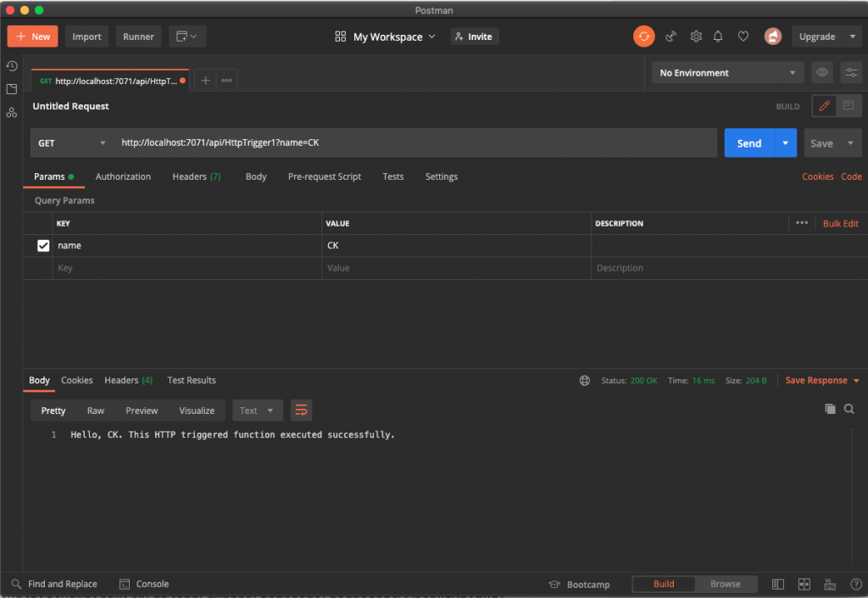Open manage environments sliders icon
The image size is (868, 598).
[x=851, y=73]
